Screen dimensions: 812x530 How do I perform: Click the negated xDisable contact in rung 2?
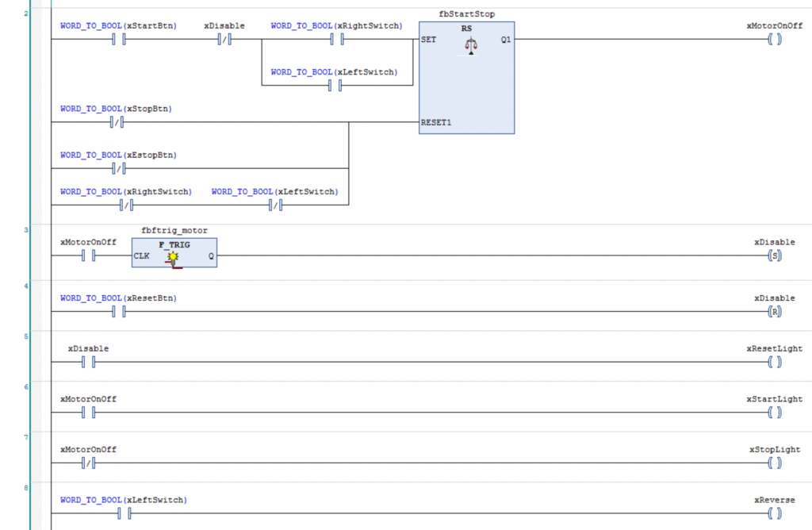pos(224,39)
